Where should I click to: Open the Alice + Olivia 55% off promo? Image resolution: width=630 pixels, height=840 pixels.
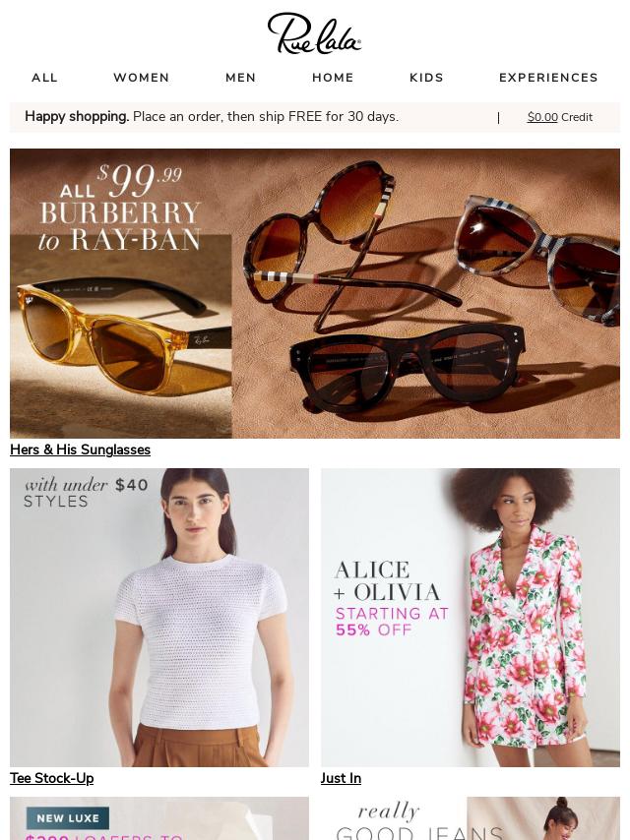[x=471, y=618]
